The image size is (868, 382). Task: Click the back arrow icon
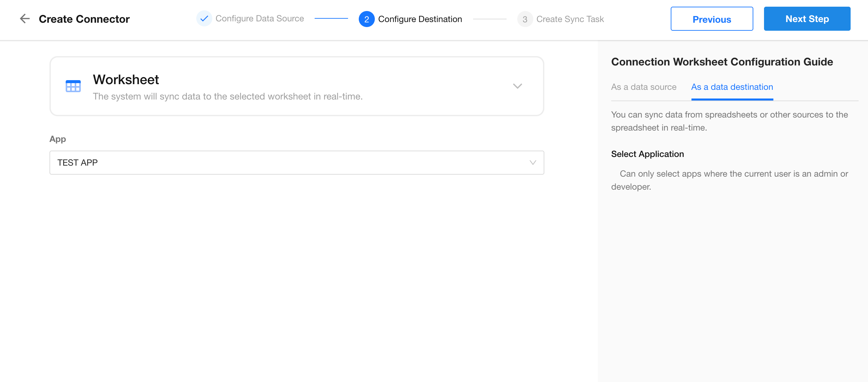(25, 19)
